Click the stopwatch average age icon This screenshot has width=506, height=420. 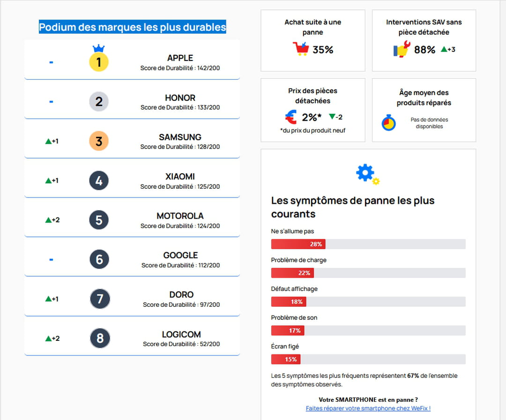(388, 123)
